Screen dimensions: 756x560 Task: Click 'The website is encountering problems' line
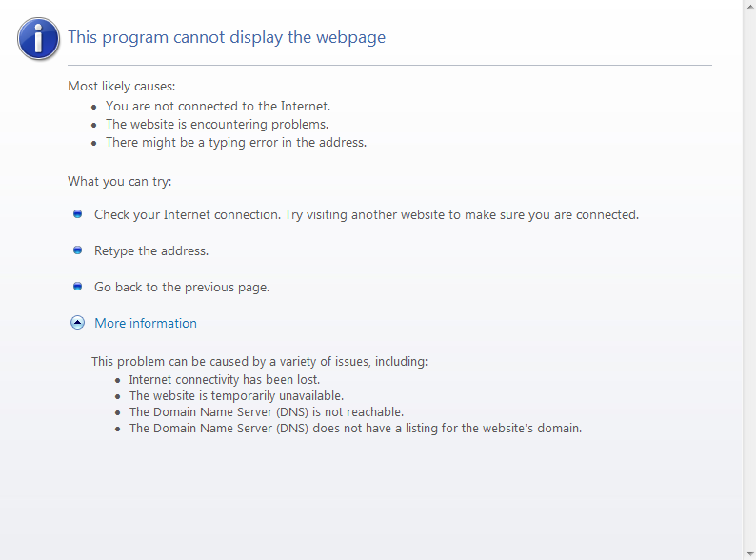217,124
